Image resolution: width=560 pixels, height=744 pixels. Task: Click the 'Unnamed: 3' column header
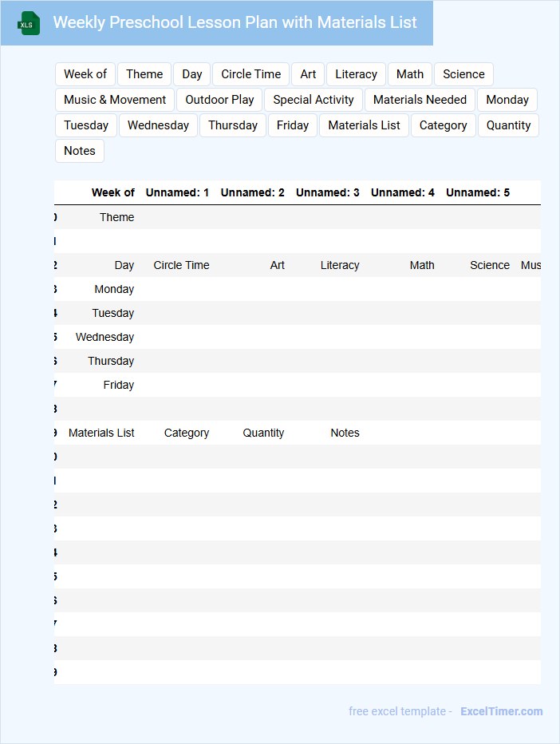tap(328, 192)
